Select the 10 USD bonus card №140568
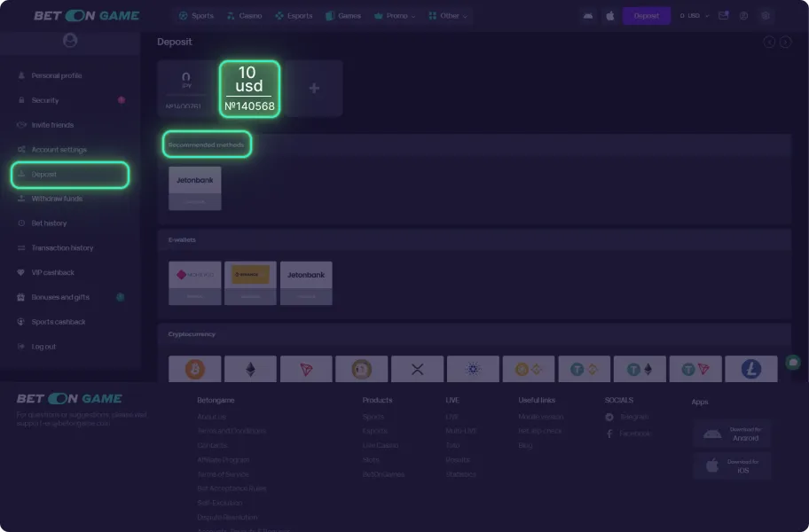The width and height of the screenshot is (809, 532). click(x=248, y=88)
